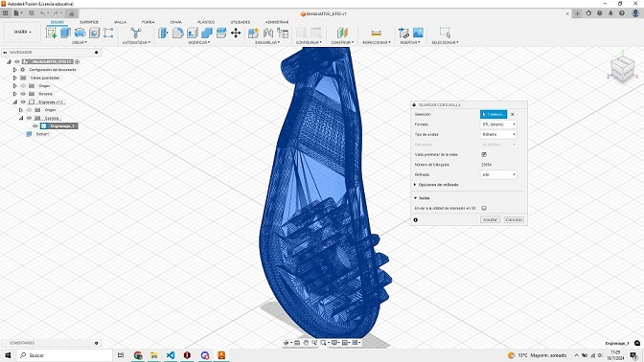Image resolution: width=644 pixels, height=362 pixels.
Task: Click the user profile avatar icon
Action: point(635,13)
